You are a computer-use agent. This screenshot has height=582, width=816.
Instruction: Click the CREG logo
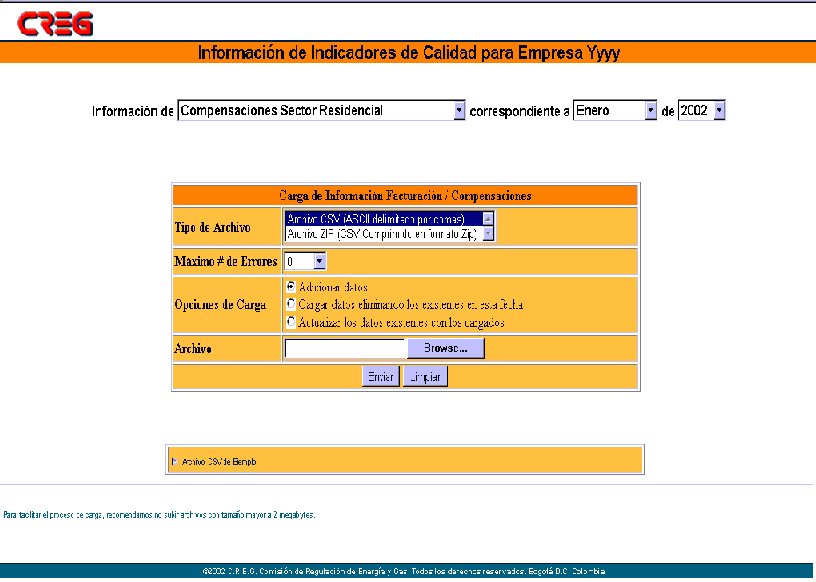55,22
